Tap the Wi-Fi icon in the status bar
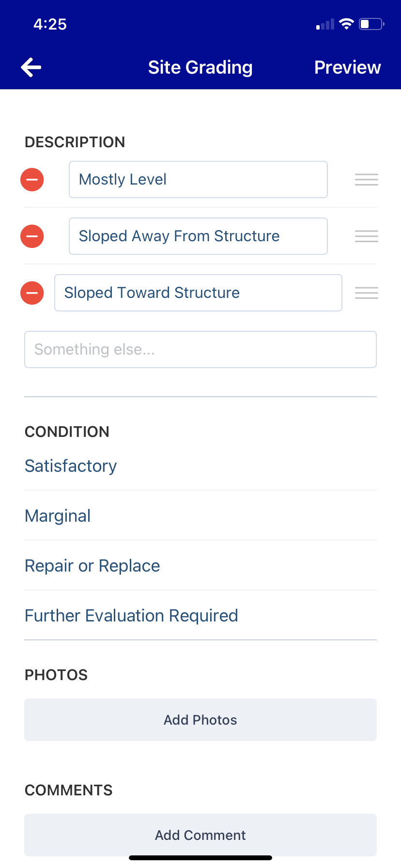This screenshot has height=868, width=401. pyautogui.click(x=347, y=23)
